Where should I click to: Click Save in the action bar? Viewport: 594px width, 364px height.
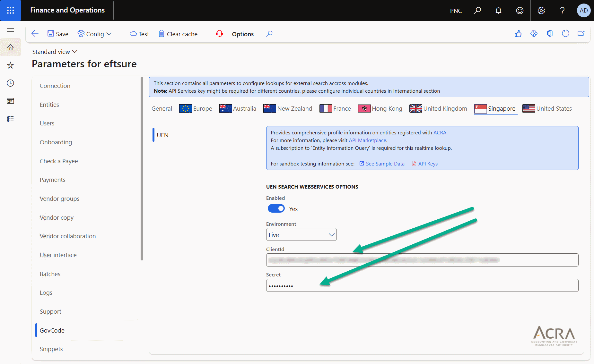click(58, 34)
